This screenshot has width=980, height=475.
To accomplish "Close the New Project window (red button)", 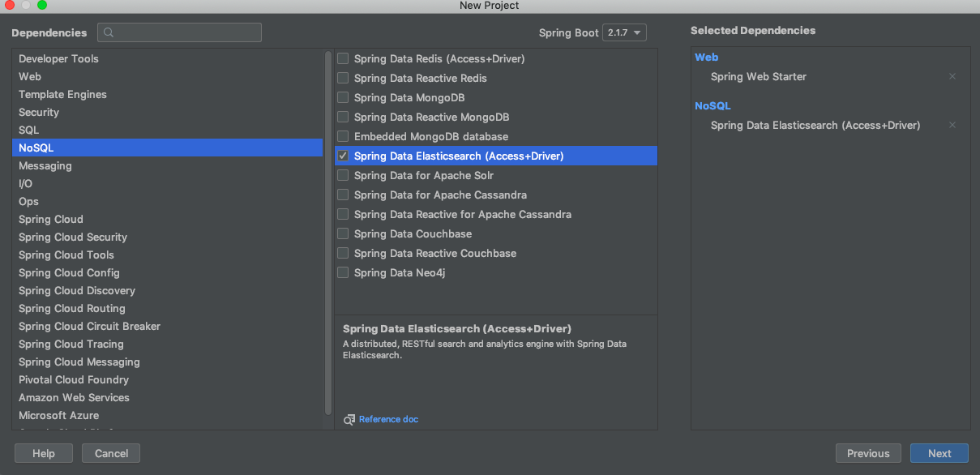I will point(10,5).
